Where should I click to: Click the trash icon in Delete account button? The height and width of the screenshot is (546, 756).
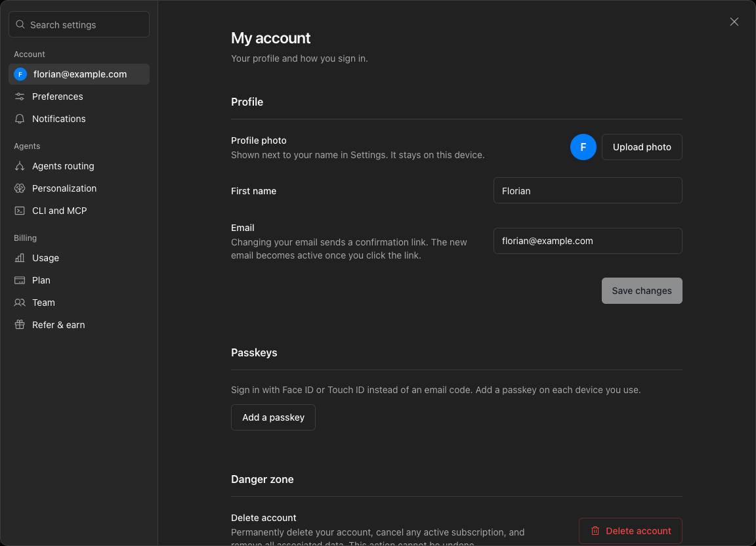click(x=595, y=530)
